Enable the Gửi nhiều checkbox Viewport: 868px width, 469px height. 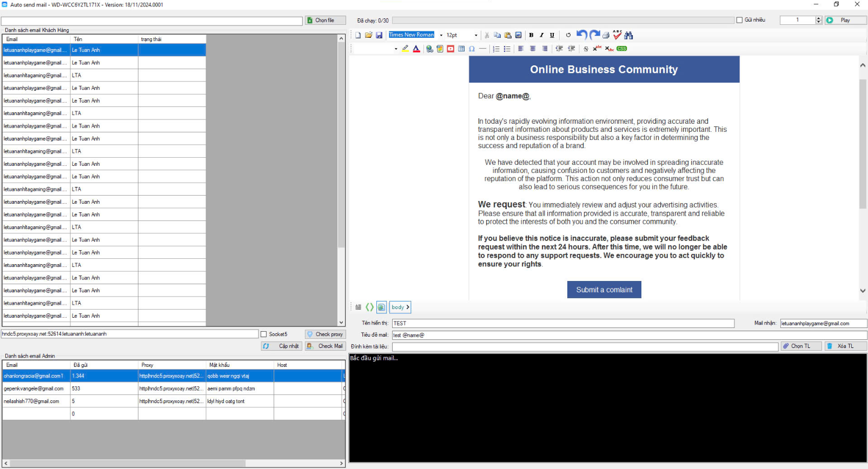pyautogui.click(x=739, y=20)
